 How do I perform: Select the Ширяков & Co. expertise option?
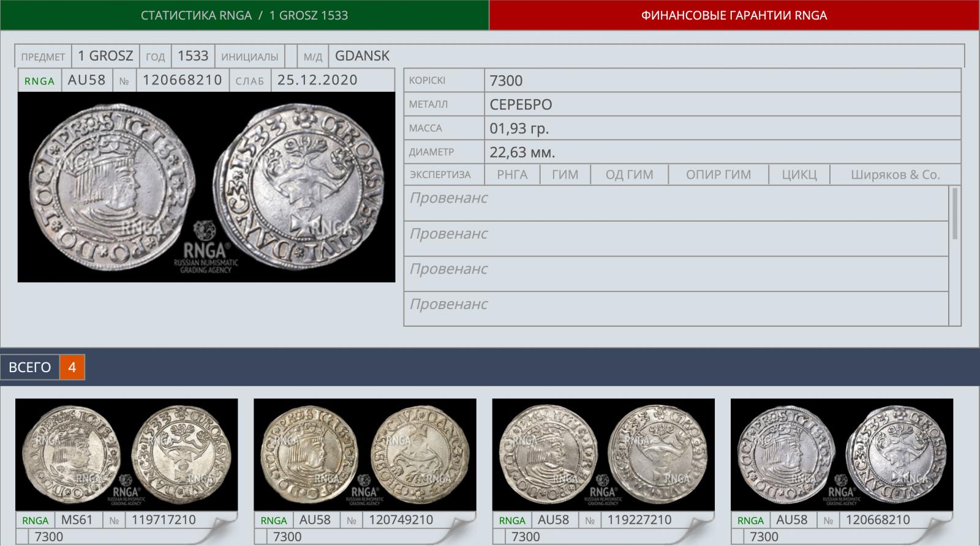pyautogui.click(x=895, y=174)
